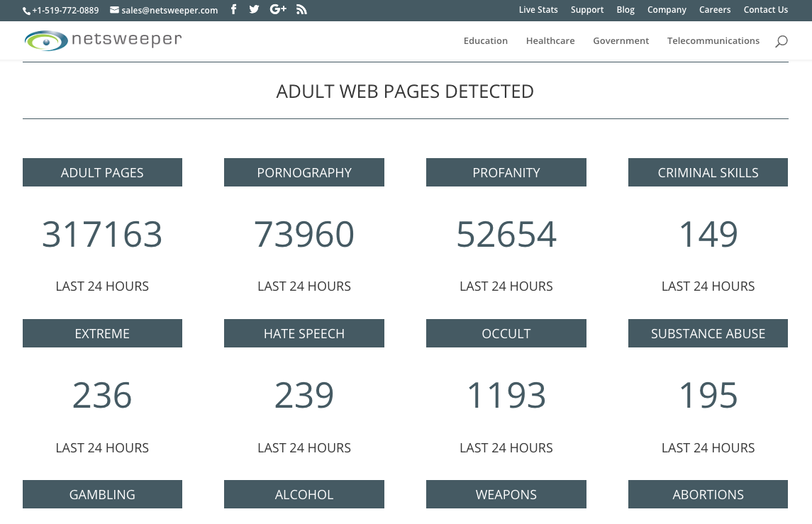
Task: Open the Twitter social icon
Action: tap(254, 9)
